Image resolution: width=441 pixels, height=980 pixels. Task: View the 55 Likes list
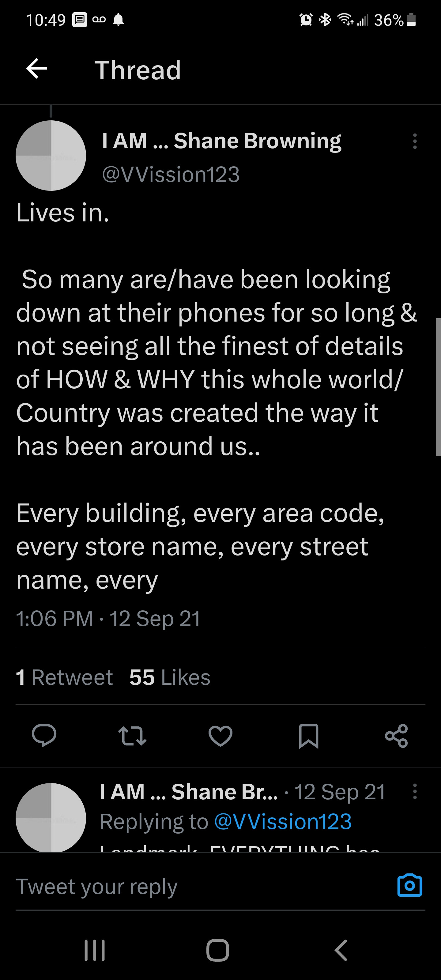coord(170,677)
